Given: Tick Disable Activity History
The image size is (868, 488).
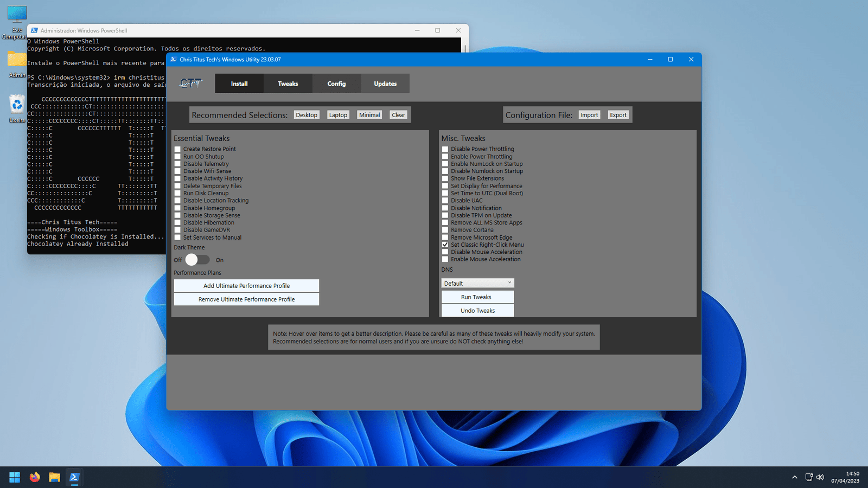Looking at the screenshot, I should click(x=177, y=178).
